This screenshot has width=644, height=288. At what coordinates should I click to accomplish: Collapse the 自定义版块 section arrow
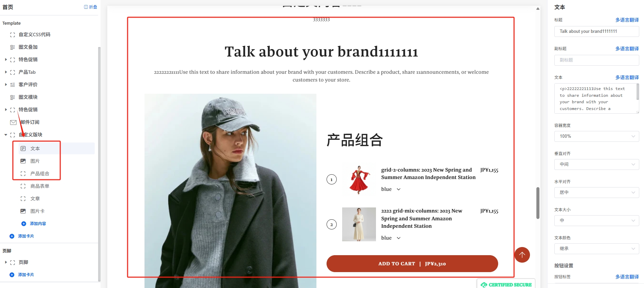point(6,135)
